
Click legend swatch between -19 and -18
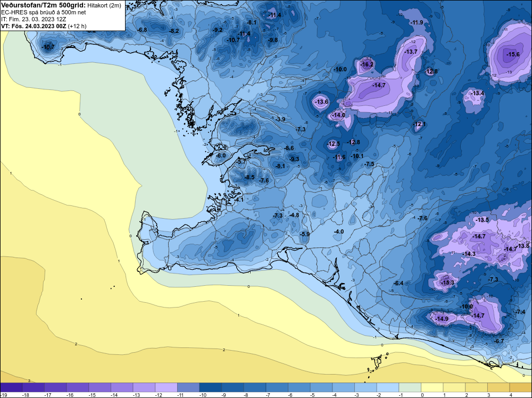coord(11,387)
